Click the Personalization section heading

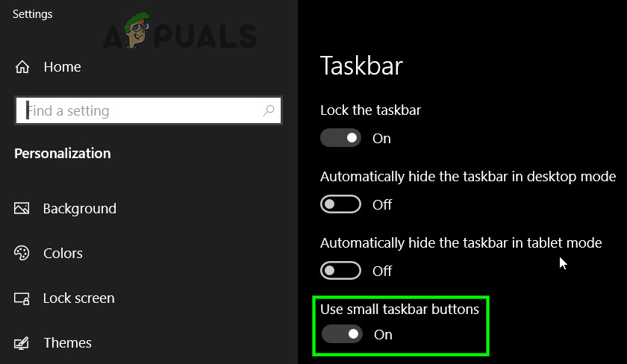(63, 154)
